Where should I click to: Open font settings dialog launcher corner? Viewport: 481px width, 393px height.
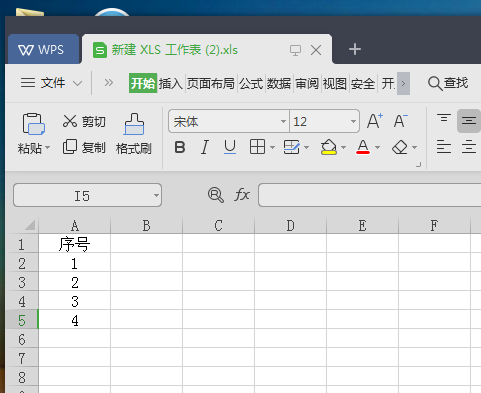pyautogui.click(x=419, y=165)
